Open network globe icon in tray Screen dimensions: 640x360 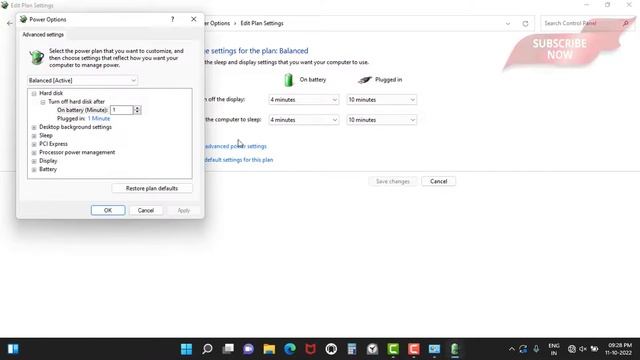point(572,349)
